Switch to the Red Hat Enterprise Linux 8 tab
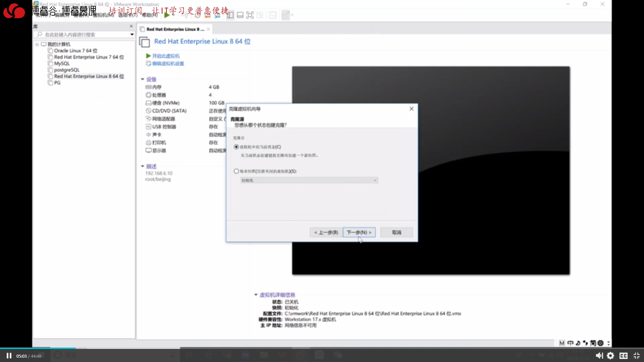This screenshot has height=362, width=644. (x=175, y=29)
